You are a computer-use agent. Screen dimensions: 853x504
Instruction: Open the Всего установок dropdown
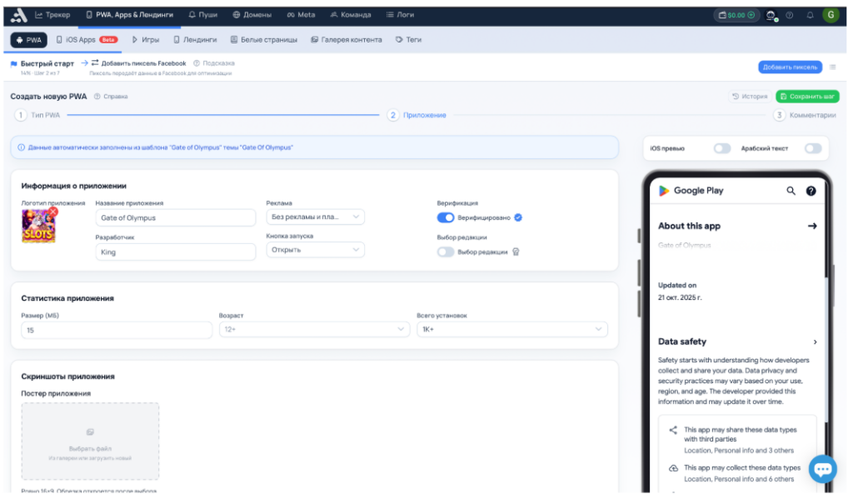tap(512, 329)
